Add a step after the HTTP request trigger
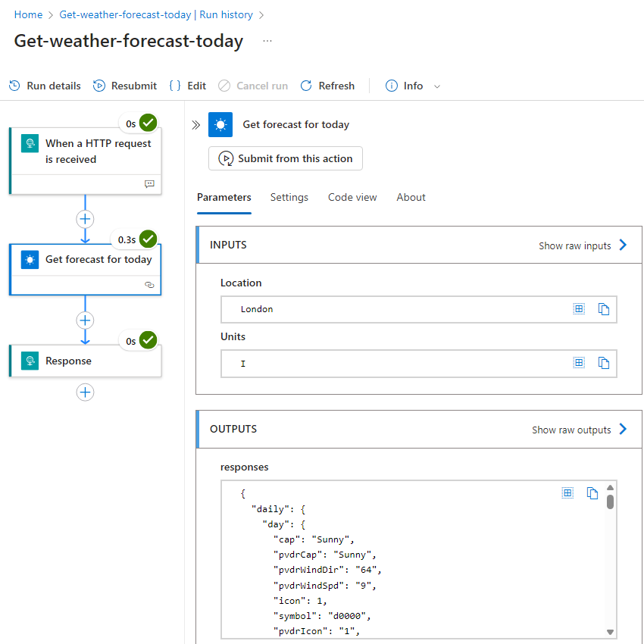The width and height of the screenshot is (644, 644). [85, 219]
